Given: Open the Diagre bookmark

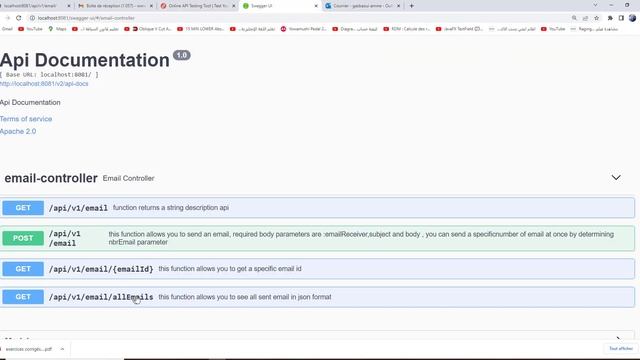Looking at the screenshot, I should click(355, 29).
